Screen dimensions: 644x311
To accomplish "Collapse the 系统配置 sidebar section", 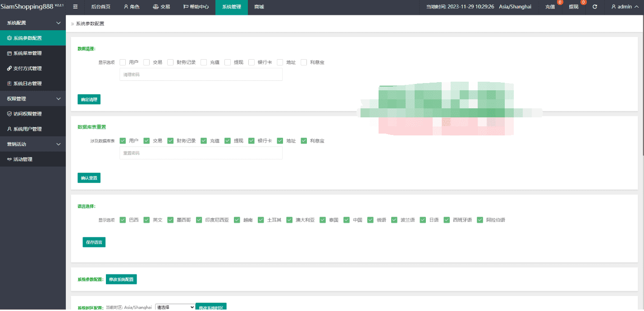I will [58, 23].
